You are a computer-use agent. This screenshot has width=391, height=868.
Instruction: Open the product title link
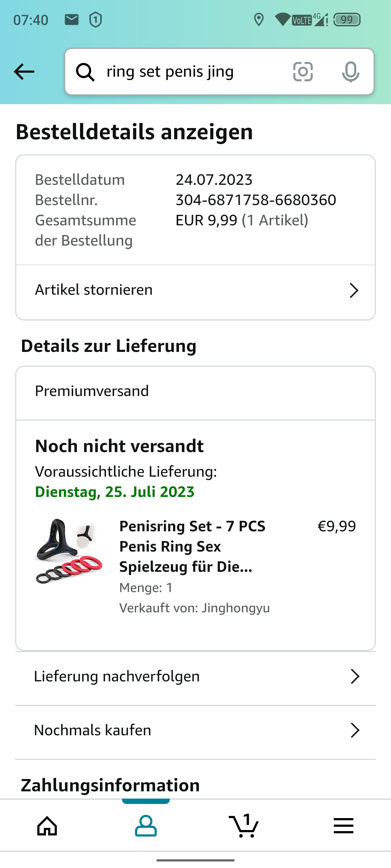[192, 546]
